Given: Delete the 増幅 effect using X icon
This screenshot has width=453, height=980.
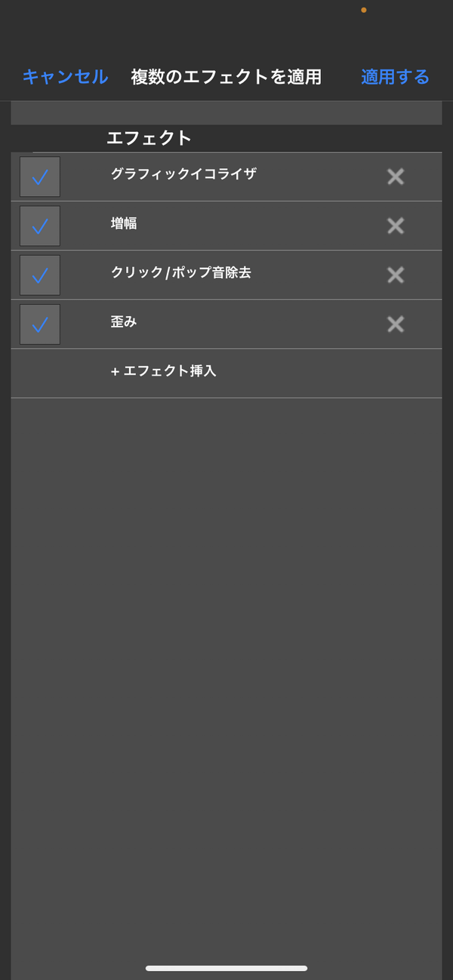Looking at the screenshot, I should pyautogui.click(x=396, y=226).
